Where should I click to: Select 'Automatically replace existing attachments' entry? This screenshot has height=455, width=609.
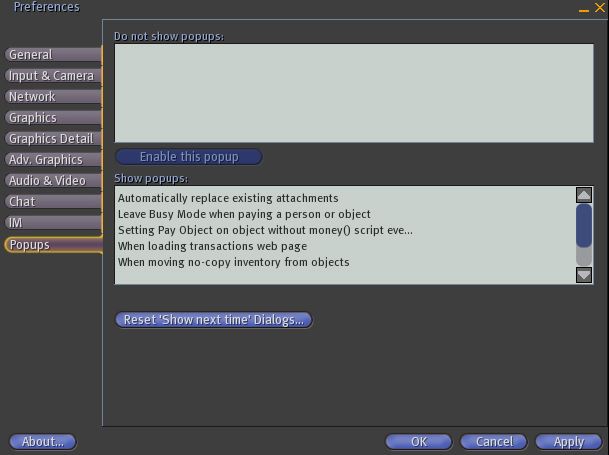[x=228, y=198]
